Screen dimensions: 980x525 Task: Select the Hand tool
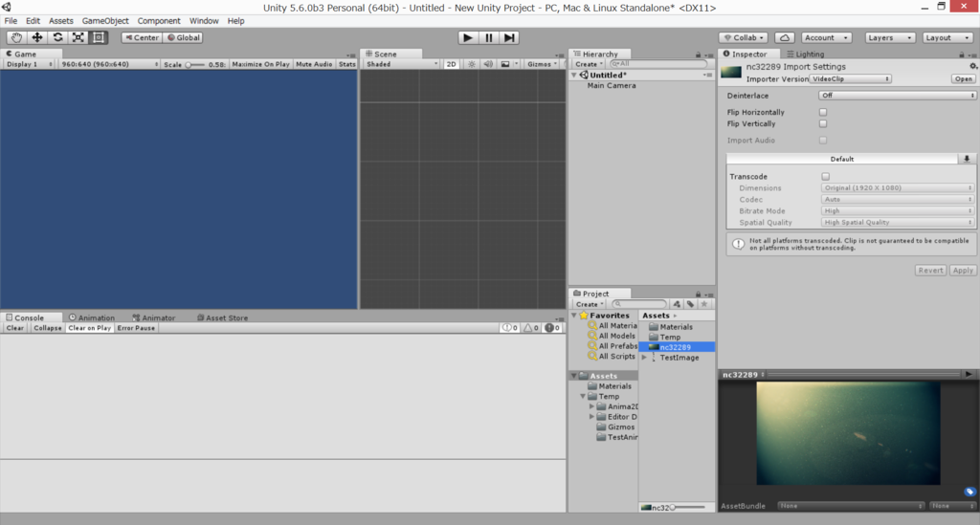tap(16, 37)
